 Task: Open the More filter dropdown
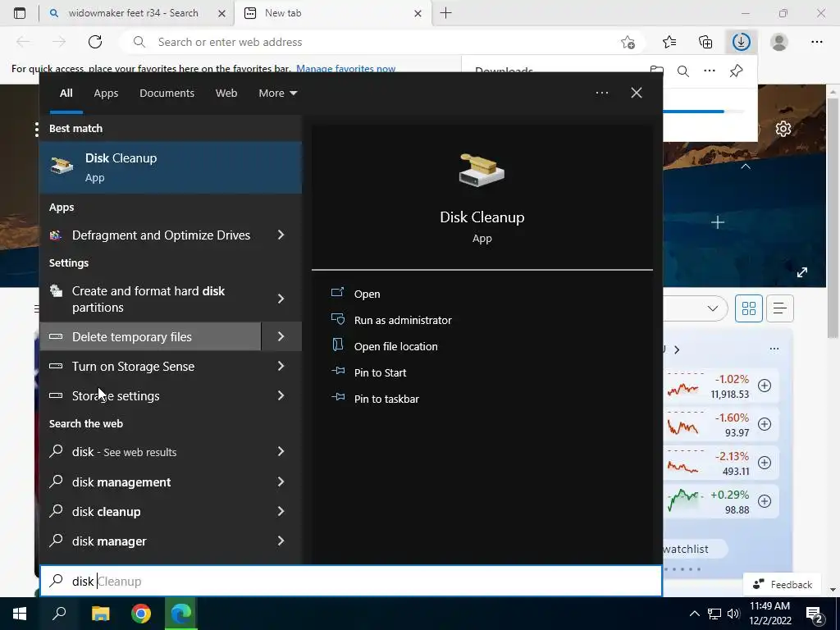pos(277,94)
